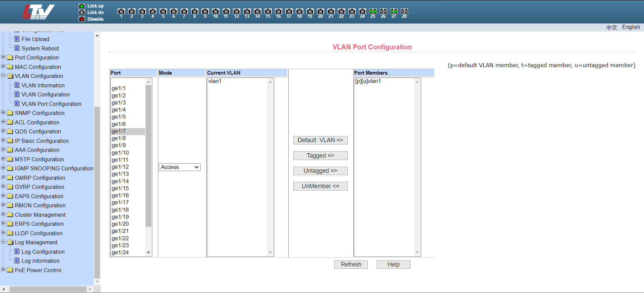Switch language to 中文
Image resolution: width=644 pixels, height=293 pixels.
(x=611, y=27)
